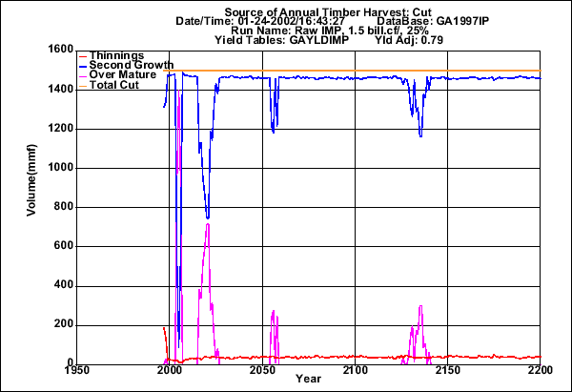The image size is (572, 392).
Task: Click the DataBase: GA1997IP label
Action: pyautogui.click(x=423, y=21)
